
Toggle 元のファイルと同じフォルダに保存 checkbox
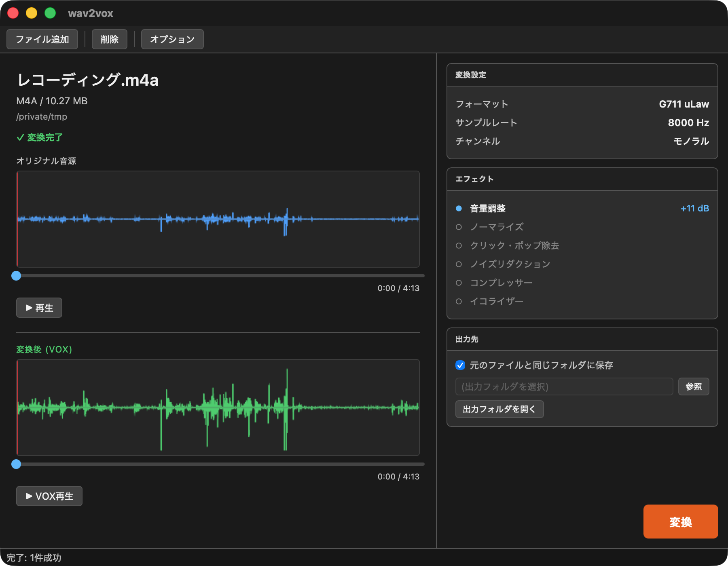pyautogui.click(x=460, y=365)
